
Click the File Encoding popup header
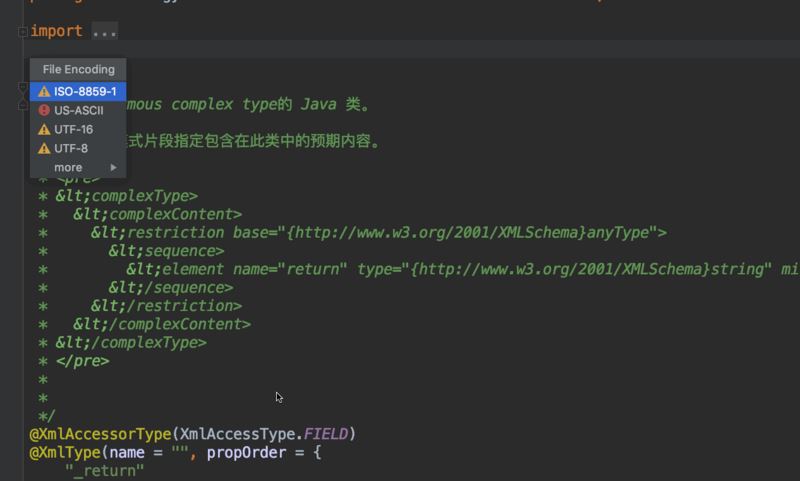click(78, 69)
